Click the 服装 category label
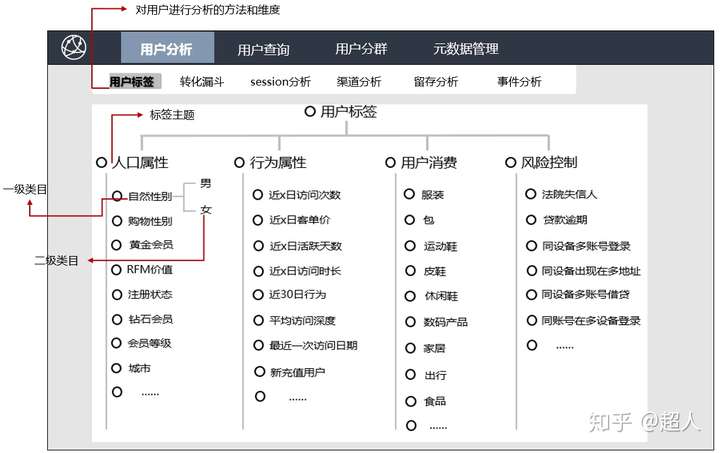This screenshot has width=720, height=453. [x=433, y=195]
